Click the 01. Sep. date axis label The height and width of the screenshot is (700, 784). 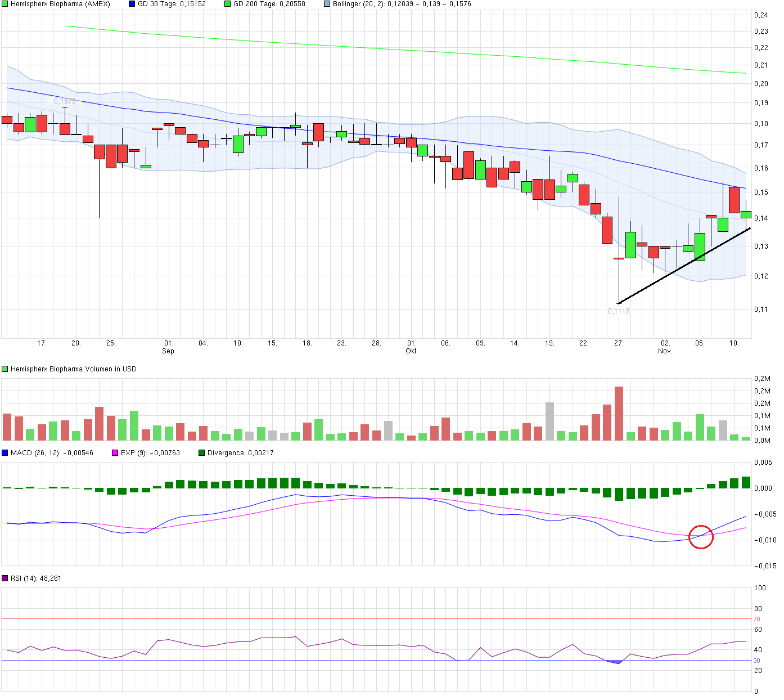tap(169, 347)
